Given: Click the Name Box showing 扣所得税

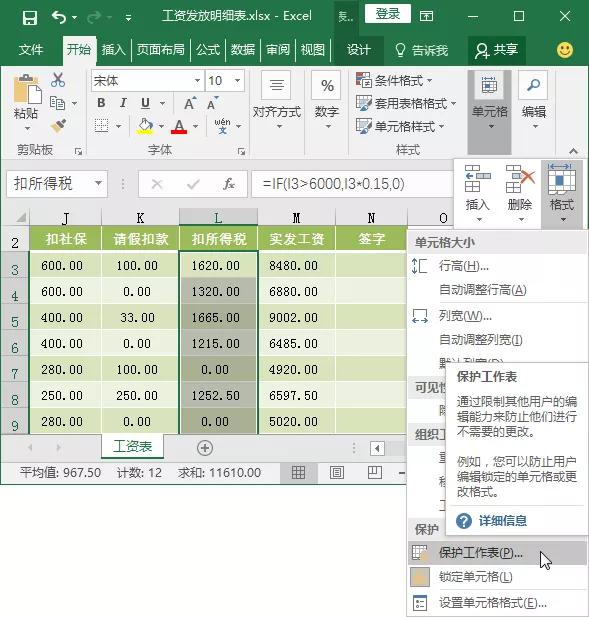Looking at the screenshot, I should pyautogui.click(x=57, y=184).
